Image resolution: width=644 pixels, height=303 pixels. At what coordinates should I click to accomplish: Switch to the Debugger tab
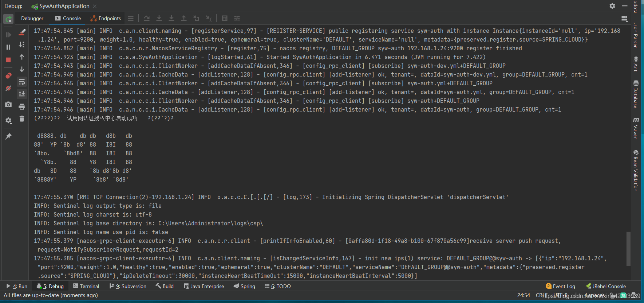32,18
